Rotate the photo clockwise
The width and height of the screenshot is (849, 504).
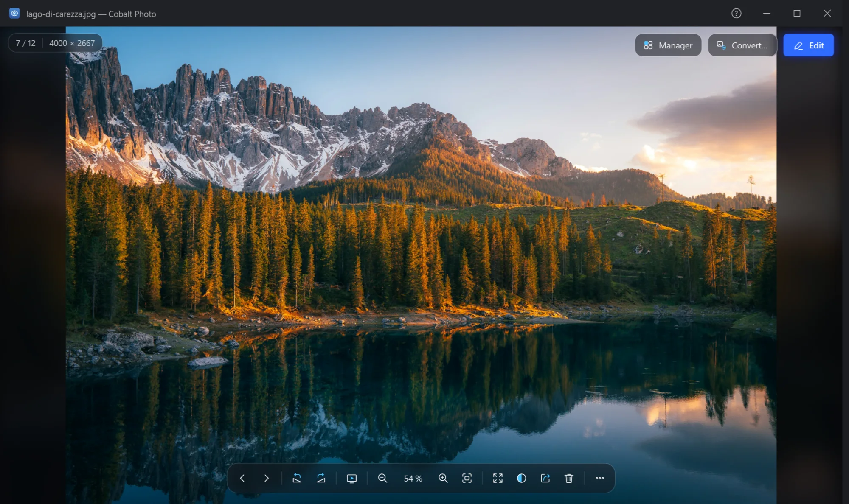[321, 478]
